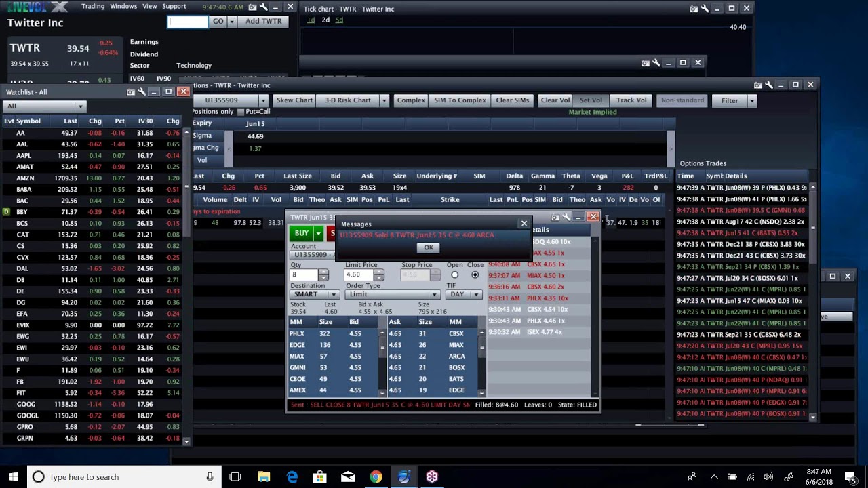The image size is (868, 488).
Task: Open the Order Type Limit dropdown
Action: point(393,294)
